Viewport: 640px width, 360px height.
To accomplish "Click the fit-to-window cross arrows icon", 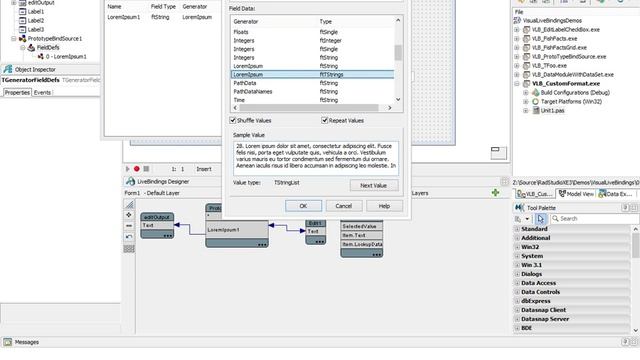I will click(x=129, y=215).
